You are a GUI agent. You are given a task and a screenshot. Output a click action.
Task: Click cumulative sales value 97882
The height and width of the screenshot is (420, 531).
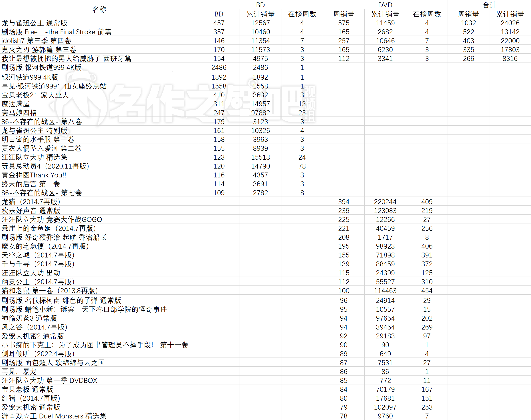pos(260,113)
